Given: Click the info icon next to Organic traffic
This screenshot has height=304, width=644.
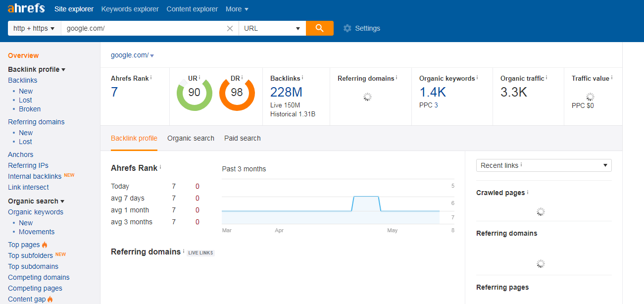Looking at the screenshot, I should point(547,78).
